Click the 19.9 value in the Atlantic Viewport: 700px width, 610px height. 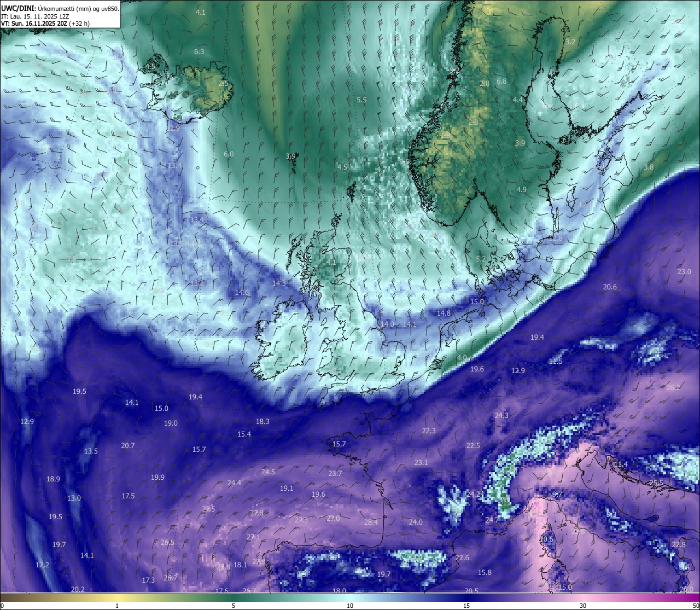point(157,477)
